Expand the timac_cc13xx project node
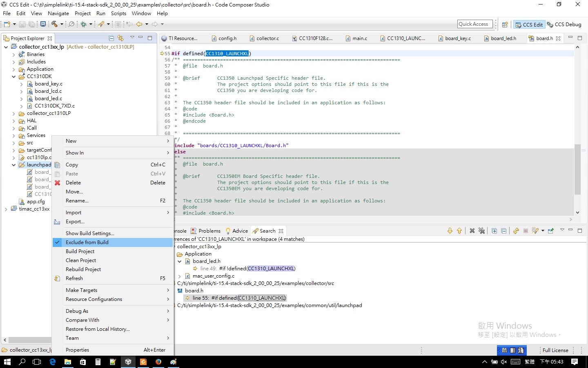This screenshot has width=588, height=368. point(6,209)
